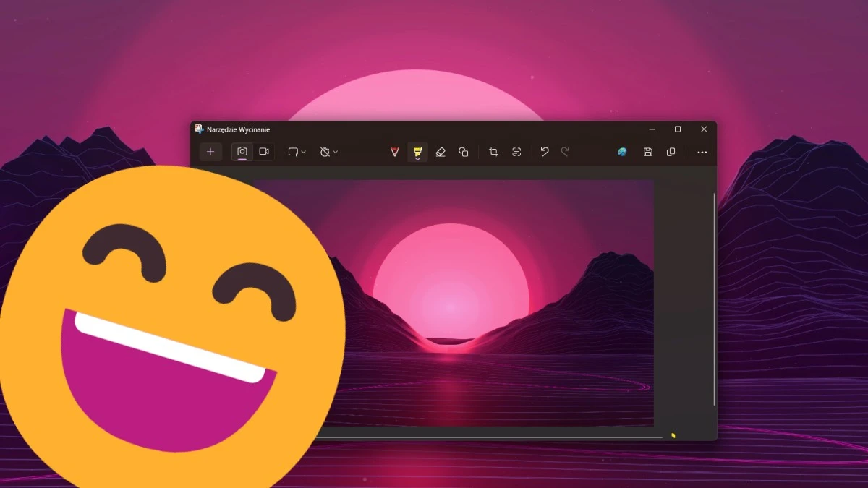This screenshot has height=488, width=868.
Task: Open the See more menu
Action: click(x=702, y=152)
